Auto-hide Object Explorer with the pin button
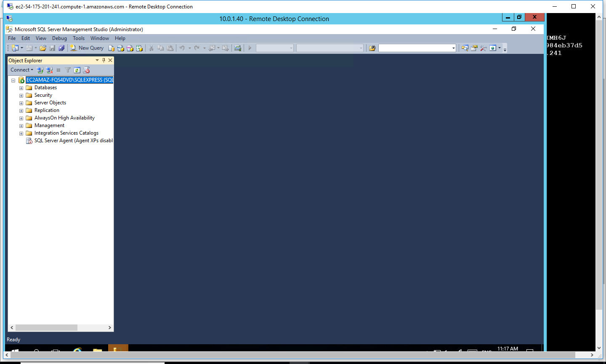Image resolution: width=606 pixels, height=364 pixels. (103, 60)
